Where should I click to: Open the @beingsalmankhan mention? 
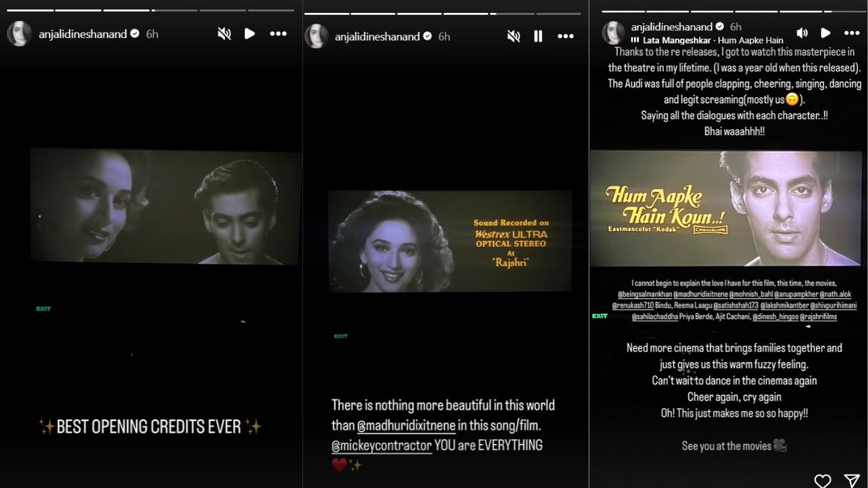[x=644, y=295]
